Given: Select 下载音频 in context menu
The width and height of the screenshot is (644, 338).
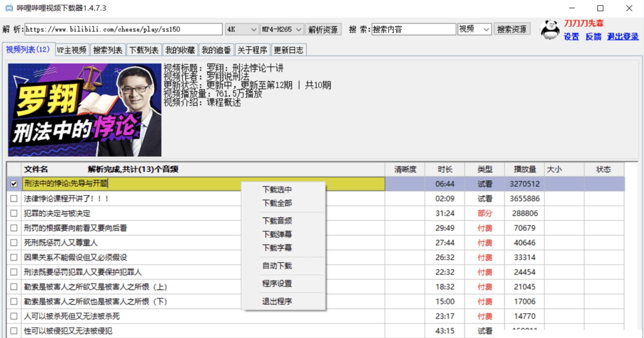Looking at the screenshot, I should click(277, 221).
